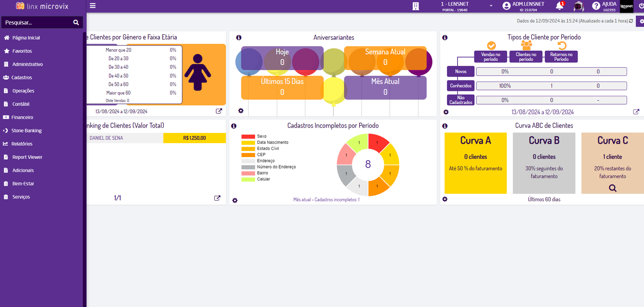The width and height of the screenshot is (644, 307).
Task: Click the AJUDA help button
Action: click(604, 6)
